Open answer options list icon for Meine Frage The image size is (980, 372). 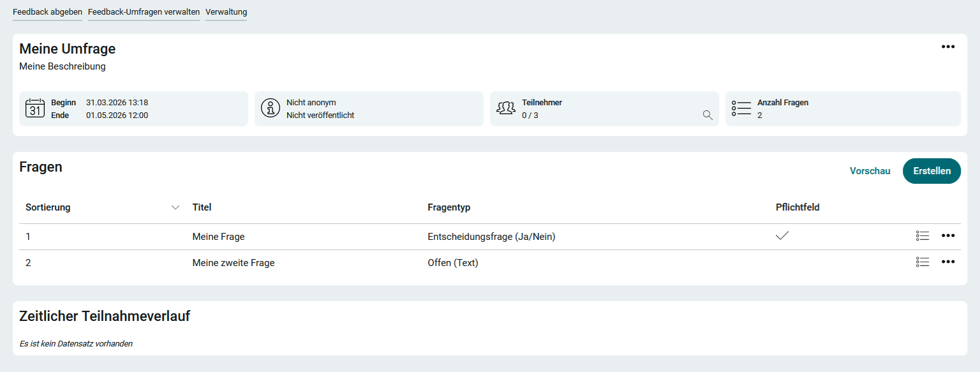922,236
